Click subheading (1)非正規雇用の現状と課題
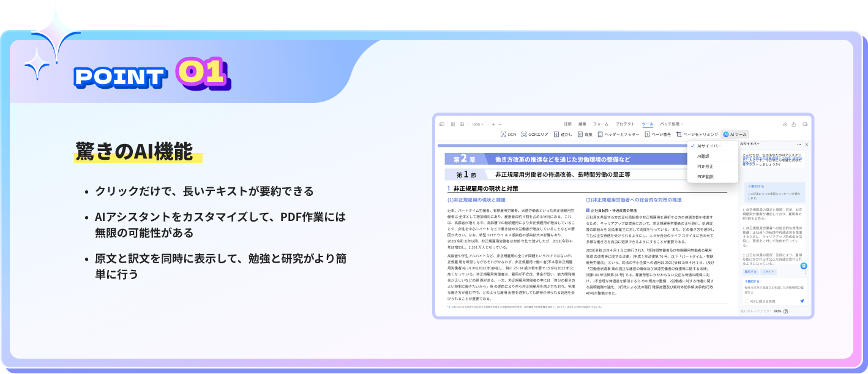Image resolution: width=868 pixels, height=374 pixels. coord(476,200)
